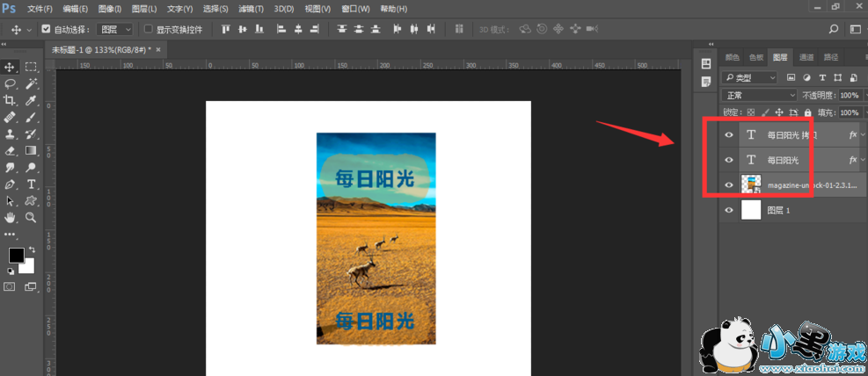Image resolution: width=868 pixels, height=376 pixels.
Task: Uncheck the 自动选择 checkbox
Action: [x=47, y=29]
